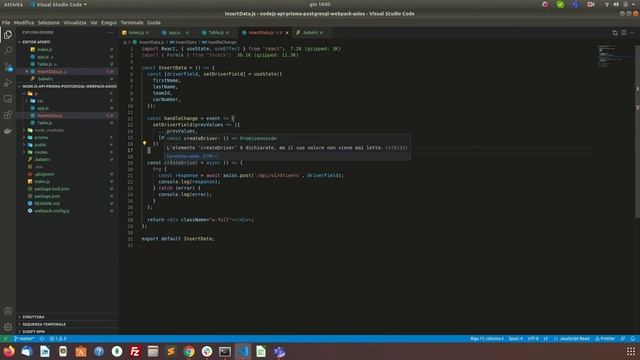Launch FileZilla from the dock
Screen dimensions: 640x360
[x=135, y=351]
